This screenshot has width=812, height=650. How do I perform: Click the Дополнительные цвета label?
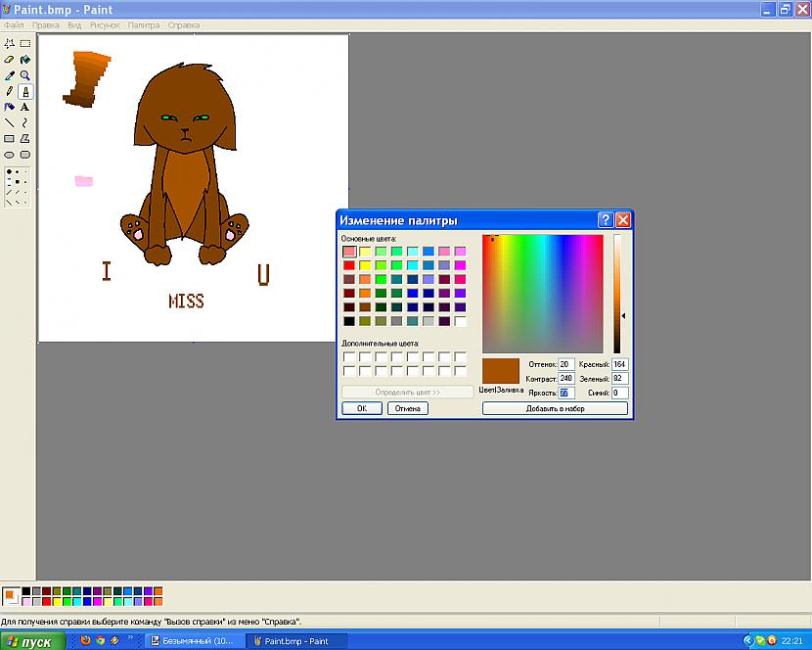click(381, 344)
